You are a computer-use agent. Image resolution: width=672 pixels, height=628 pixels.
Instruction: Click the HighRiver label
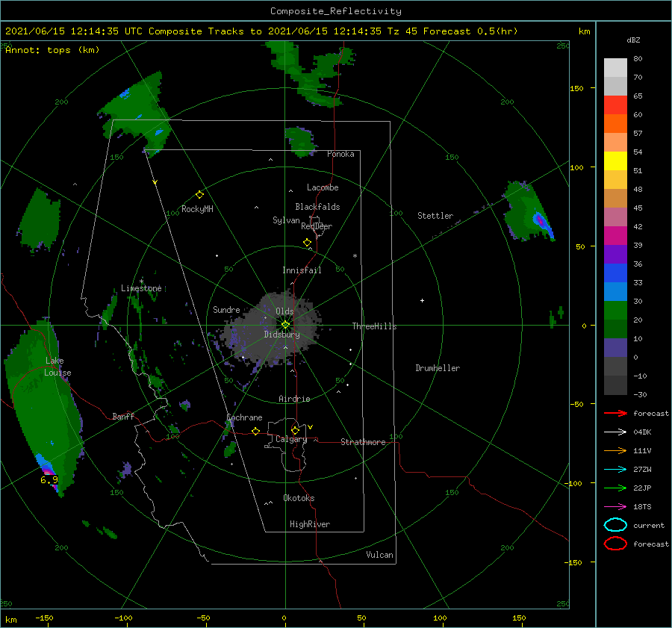[x=310, y=524]
